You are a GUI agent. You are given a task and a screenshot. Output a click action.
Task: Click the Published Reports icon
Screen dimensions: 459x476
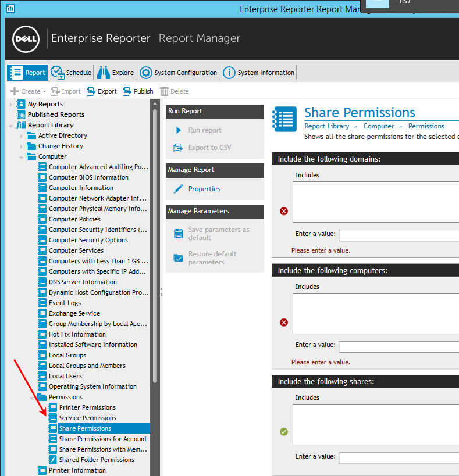pos(22,114)
